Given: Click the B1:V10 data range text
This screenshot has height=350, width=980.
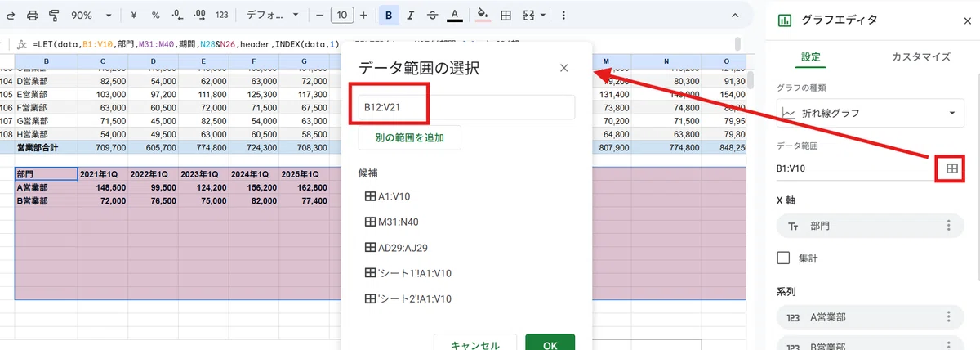Looking at the screenshot, I should (x=791, y=168).
